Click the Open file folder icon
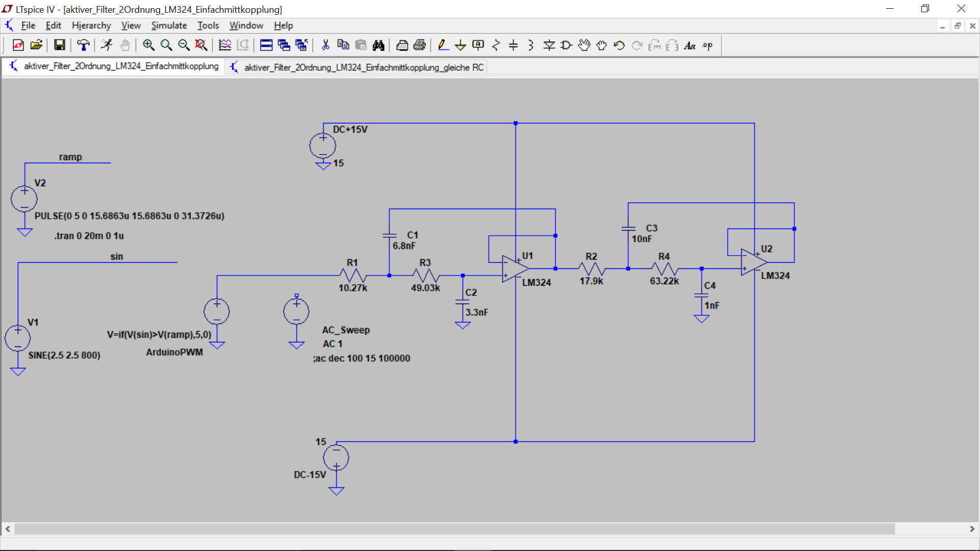The image size is (980, 551). pyautogui.click(x=36, y=45)
